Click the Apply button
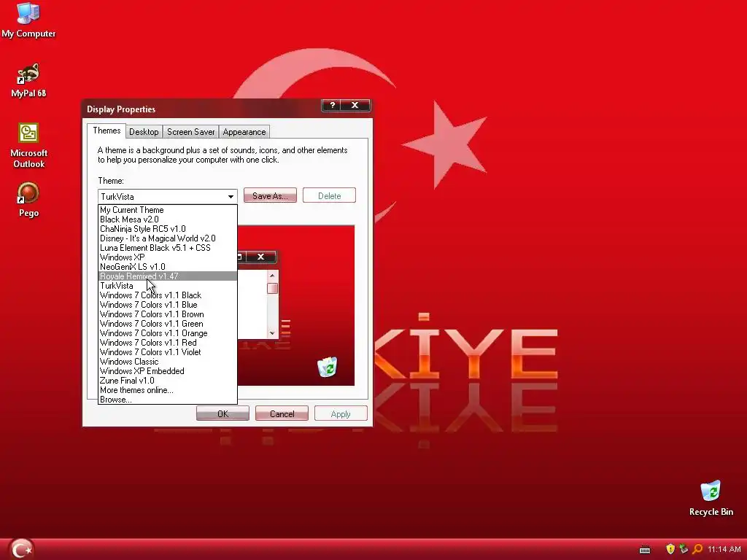Image resolution: width=747 pixels, height=560 pixels. click(x=341, y=414)
